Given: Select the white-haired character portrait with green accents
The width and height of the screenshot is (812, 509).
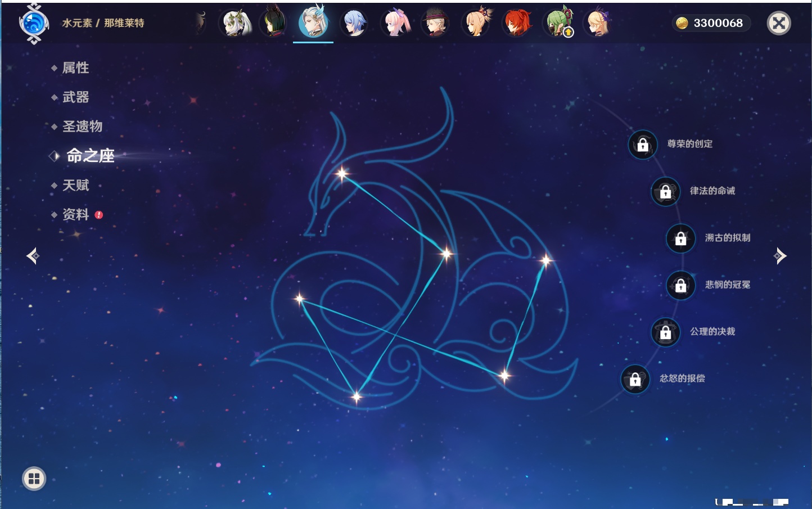Looking at the screenshot, I should point(236,24).
